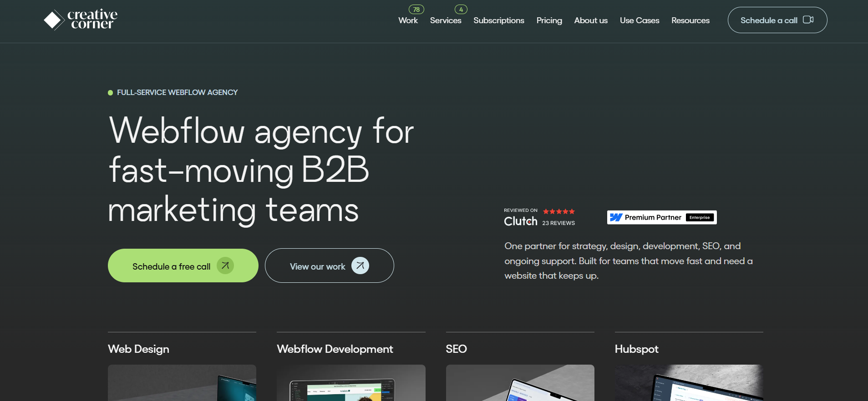Click the arrow icon in View our work
This screenshot has width=868, height=401.
360,266
